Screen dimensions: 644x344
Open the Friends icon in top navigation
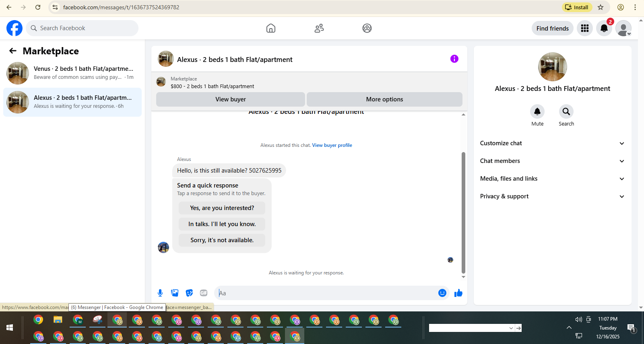pyautogui.click(x=319, y=28)
